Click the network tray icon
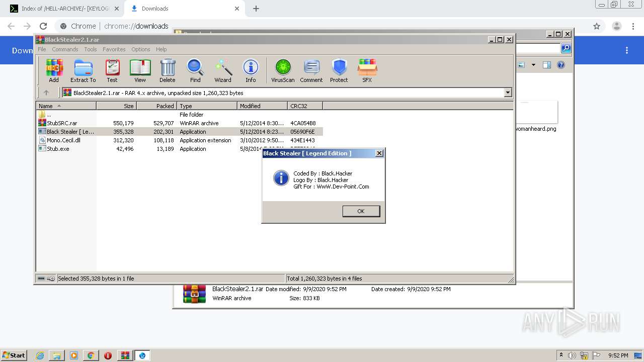The height and width of the screenshot is (362, 644). click(x=584, y=355)
